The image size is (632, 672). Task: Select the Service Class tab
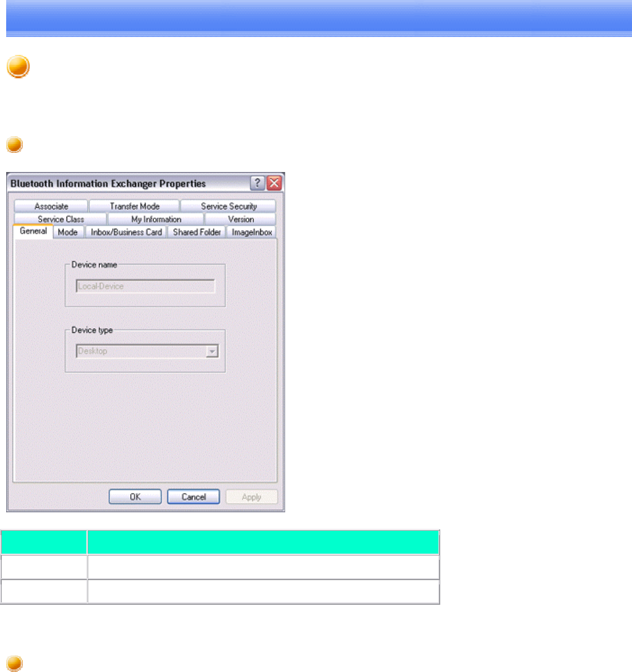(x=60, y=219)
